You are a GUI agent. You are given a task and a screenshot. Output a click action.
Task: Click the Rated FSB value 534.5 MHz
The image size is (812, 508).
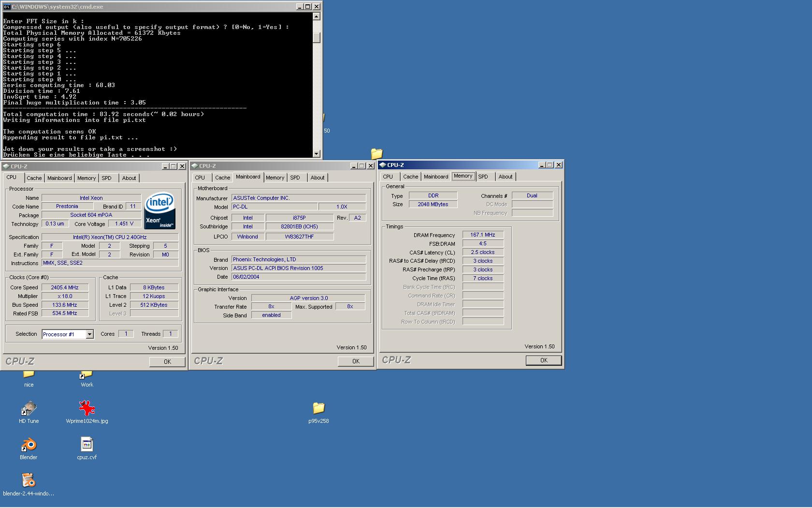point(65,314)
